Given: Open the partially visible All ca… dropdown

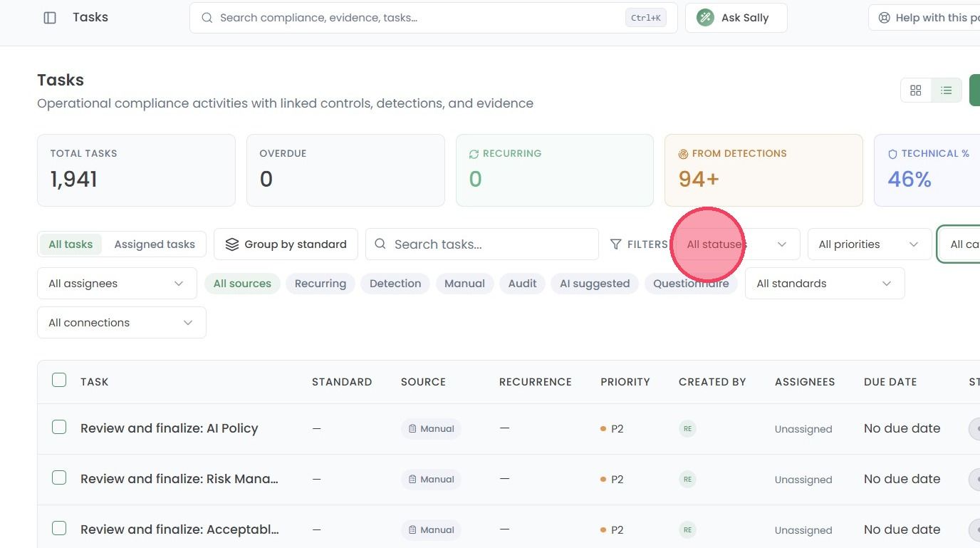Looking at the screenshot, I should click(x=959, y=244).
